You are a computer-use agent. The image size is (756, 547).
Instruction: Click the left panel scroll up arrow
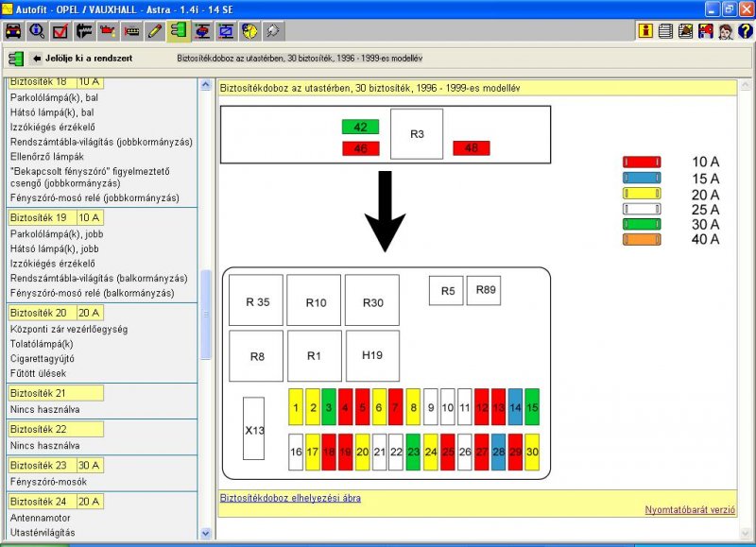[205, 85]
